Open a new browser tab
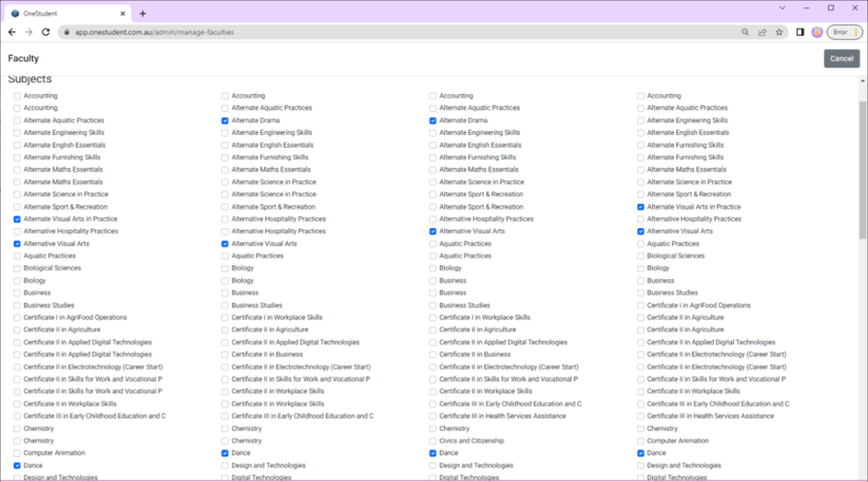868x482 pixels. [x=142, y=14]
